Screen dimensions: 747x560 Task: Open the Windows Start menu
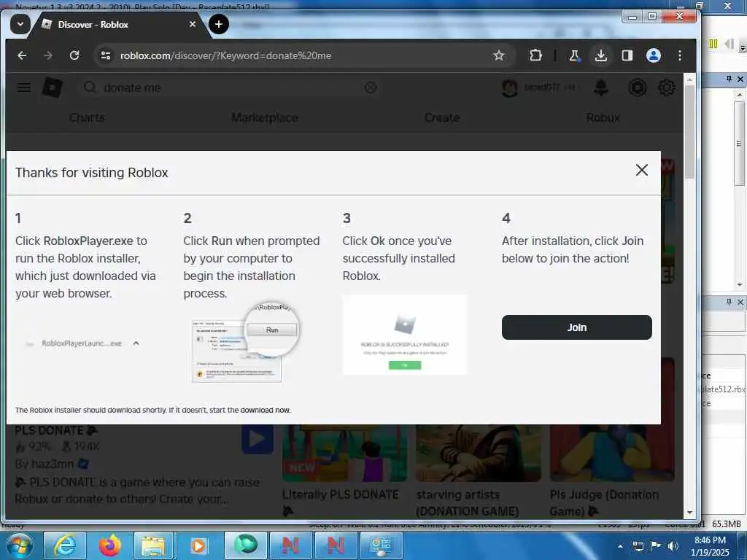pyautogui.click(x=19, y=545)
